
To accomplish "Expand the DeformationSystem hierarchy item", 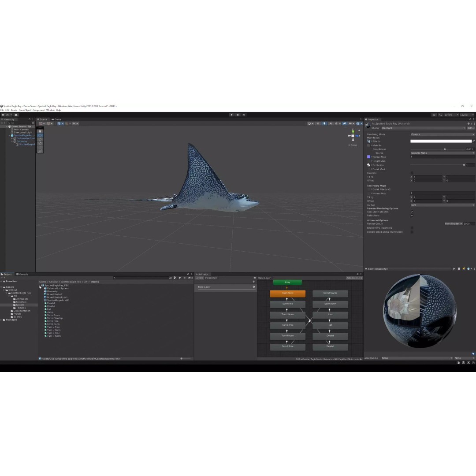I will pos(12,138).
